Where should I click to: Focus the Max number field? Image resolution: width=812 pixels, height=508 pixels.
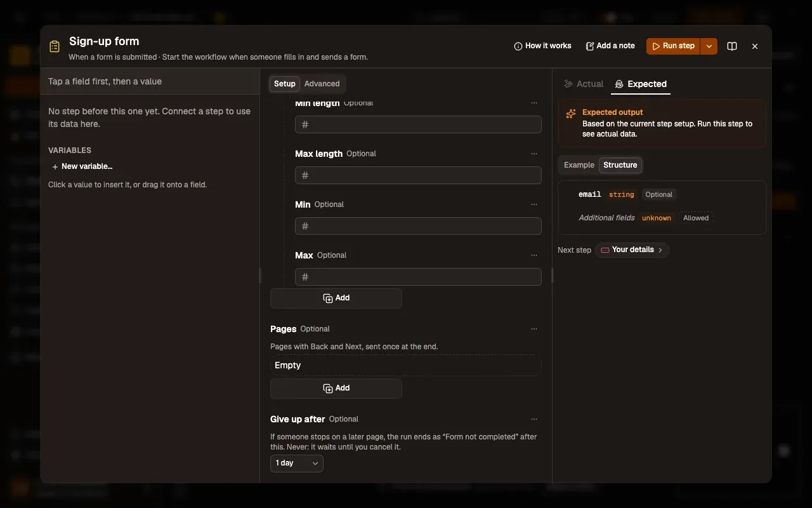(418, 277)
